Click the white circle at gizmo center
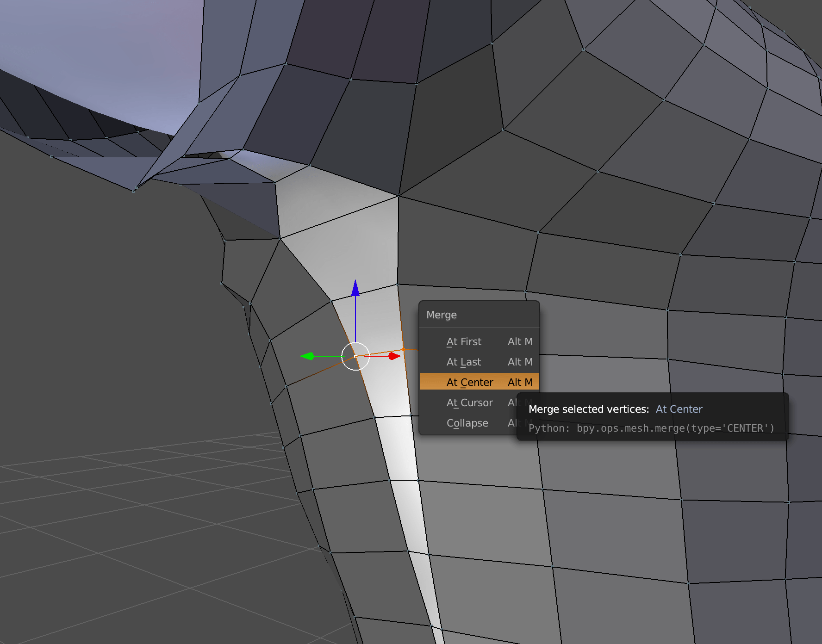 (x=355, y=356)
